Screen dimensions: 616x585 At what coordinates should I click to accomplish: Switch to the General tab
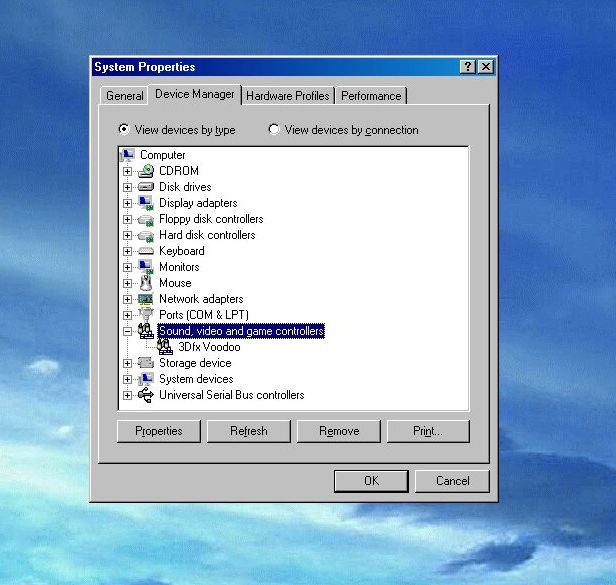tap(125, 96)
